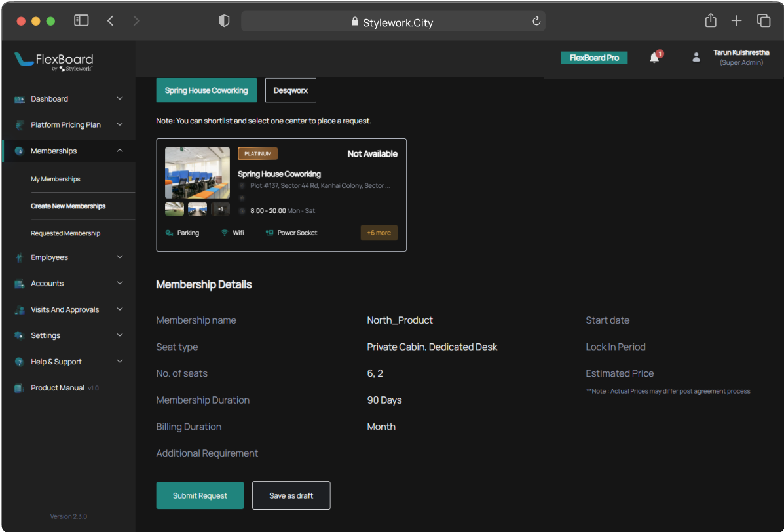This screenshot has height=532, width=784.
Task: Open the second small gallery thumbnail
Action: pos(198,209)
